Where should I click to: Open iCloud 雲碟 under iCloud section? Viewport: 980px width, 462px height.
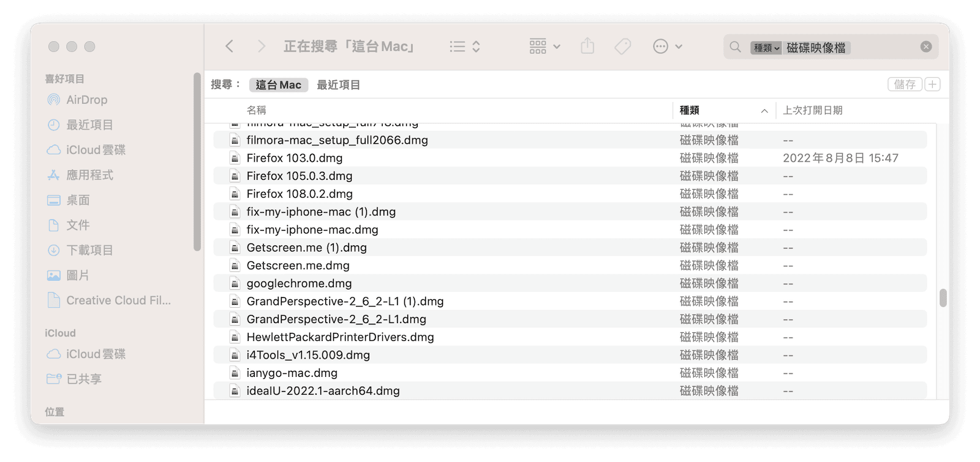pyautogui.click(x=96, y=354)
